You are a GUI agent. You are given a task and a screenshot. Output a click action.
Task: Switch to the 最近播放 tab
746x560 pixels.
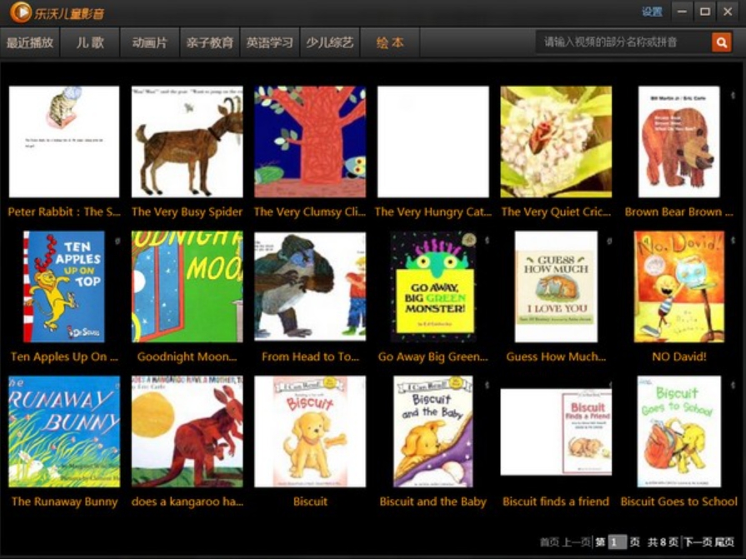click(29, 42)
